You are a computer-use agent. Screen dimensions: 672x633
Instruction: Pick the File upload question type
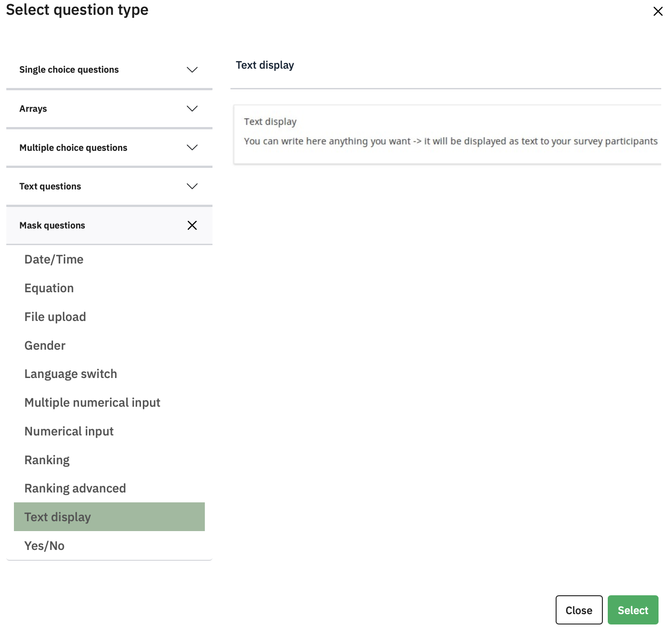click(55, 317)
